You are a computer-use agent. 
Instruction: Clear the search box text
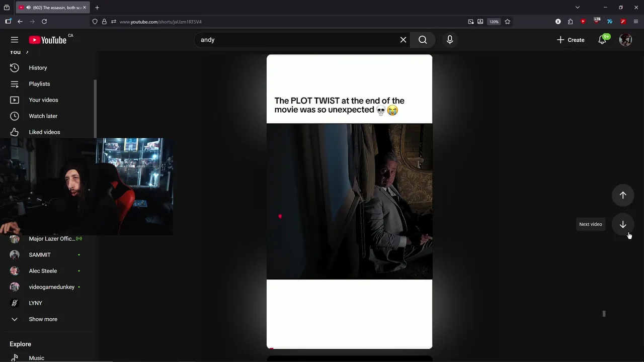[x=403, y=40]
